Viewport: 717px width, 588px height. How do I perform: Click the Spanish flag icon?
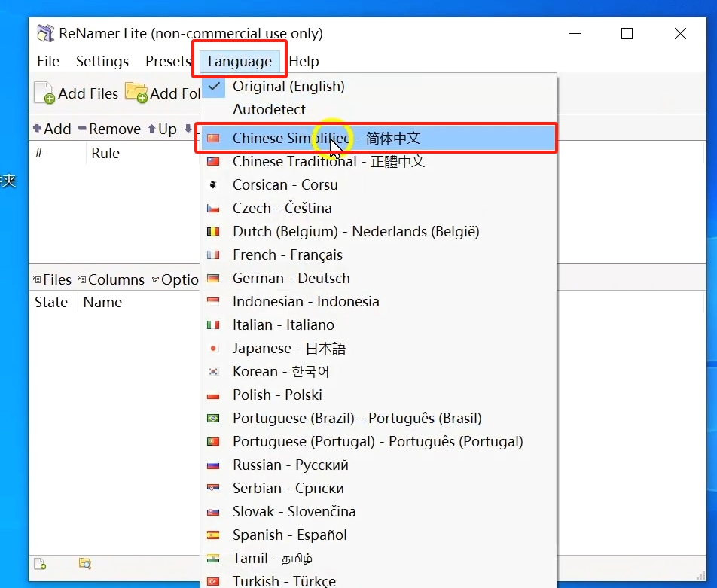coord(213,535)
